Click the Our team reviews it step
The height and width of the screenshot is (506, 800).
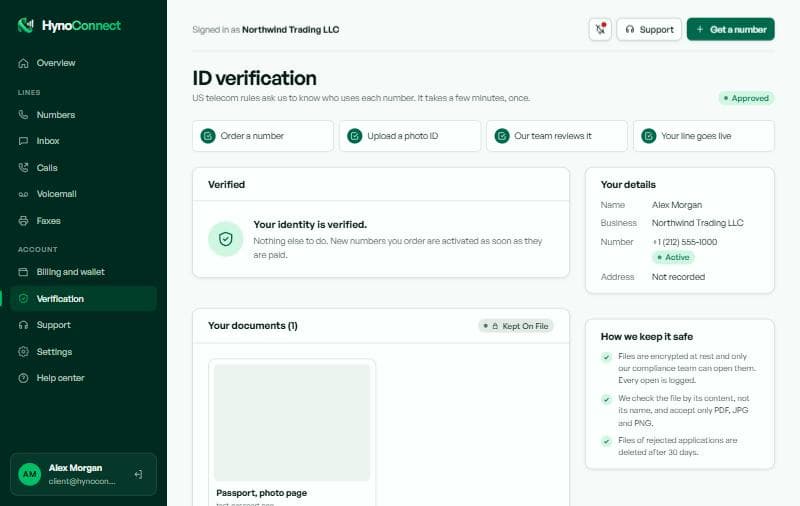click(557, 136)
